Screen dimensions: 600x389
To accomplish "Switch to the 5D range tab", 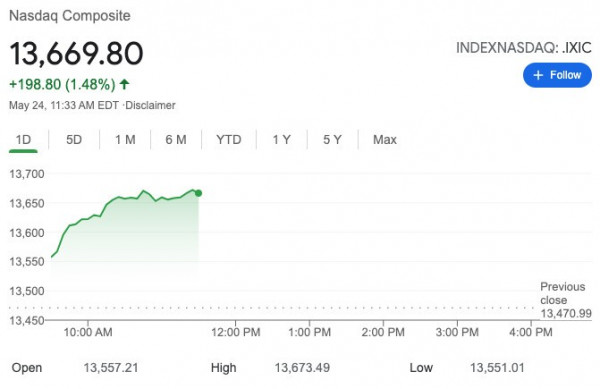I will 74,140.
